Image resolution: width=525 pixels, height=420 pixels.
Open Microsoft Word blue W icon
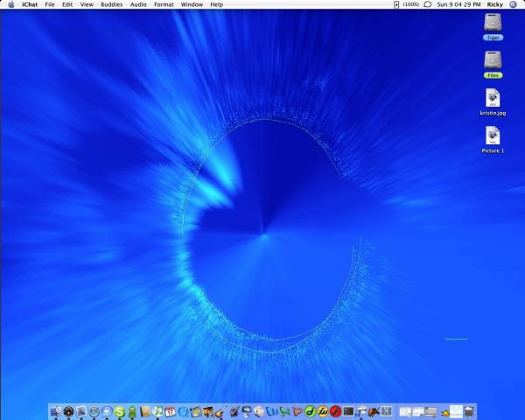271,411
